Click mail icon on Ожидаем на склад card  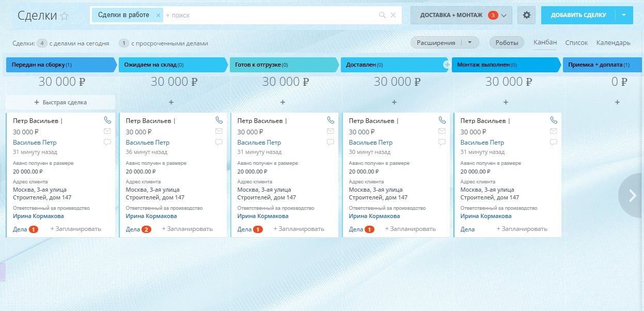[219, 131]
